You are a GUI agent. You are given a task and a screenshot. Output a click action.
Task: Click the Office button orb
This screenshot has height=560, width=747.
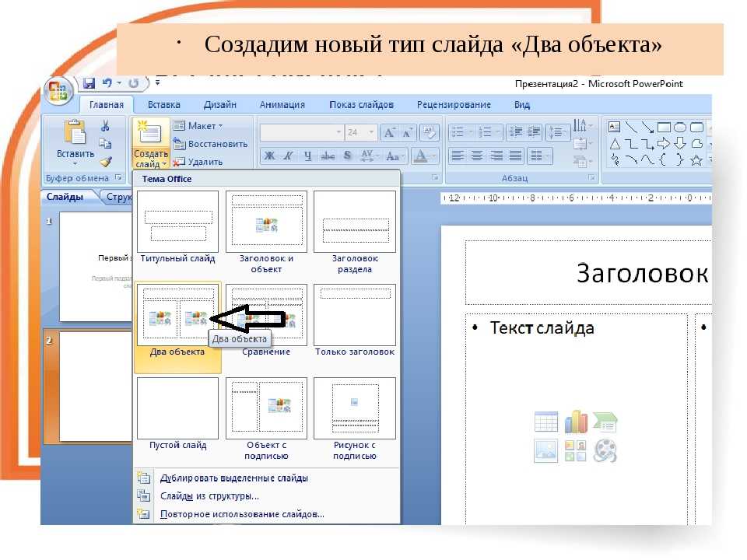[58, 91]
